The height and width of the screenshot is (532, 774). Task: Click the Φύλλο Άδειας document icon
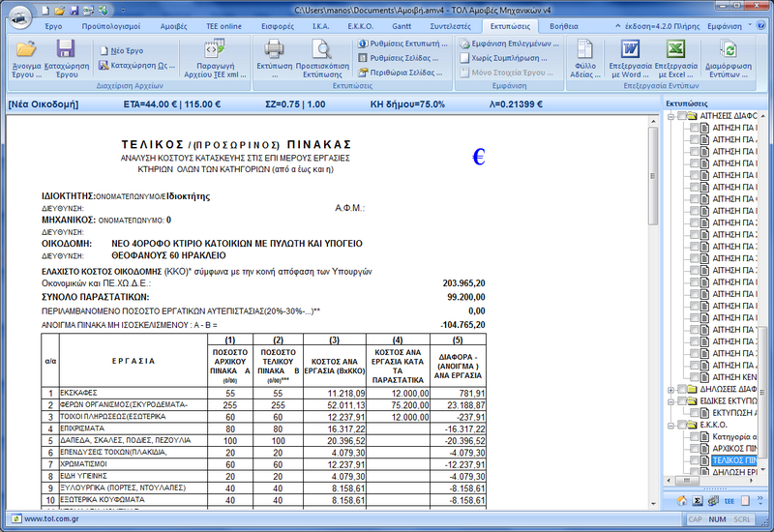click(585, 49)
